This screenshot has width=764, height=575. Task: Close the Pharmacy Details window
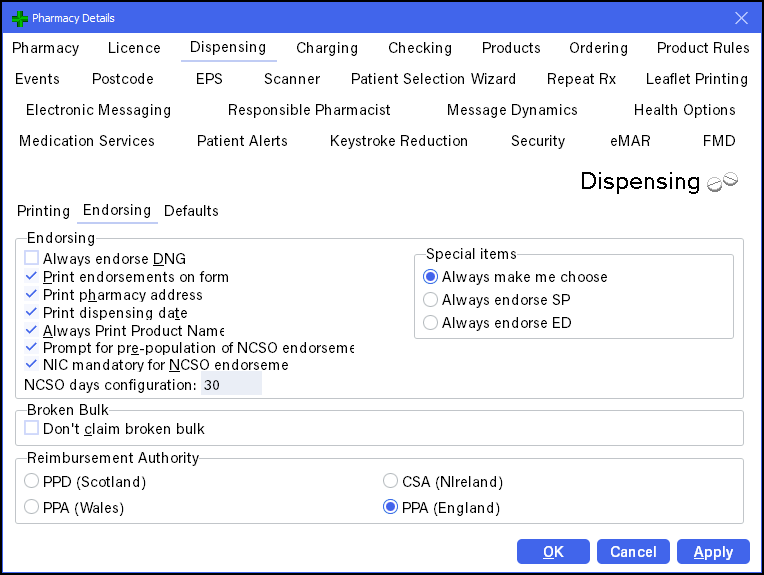(x=741, y=18)
